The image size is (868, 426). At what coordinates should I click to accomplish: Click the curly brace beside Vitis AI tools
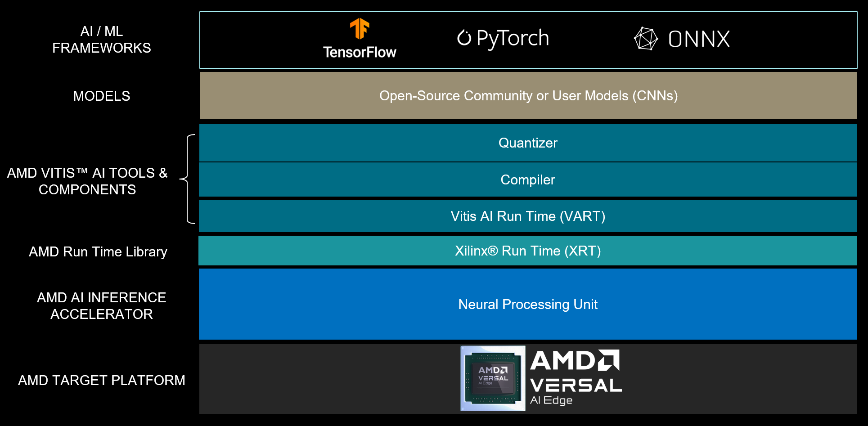[x=188, y=179]
